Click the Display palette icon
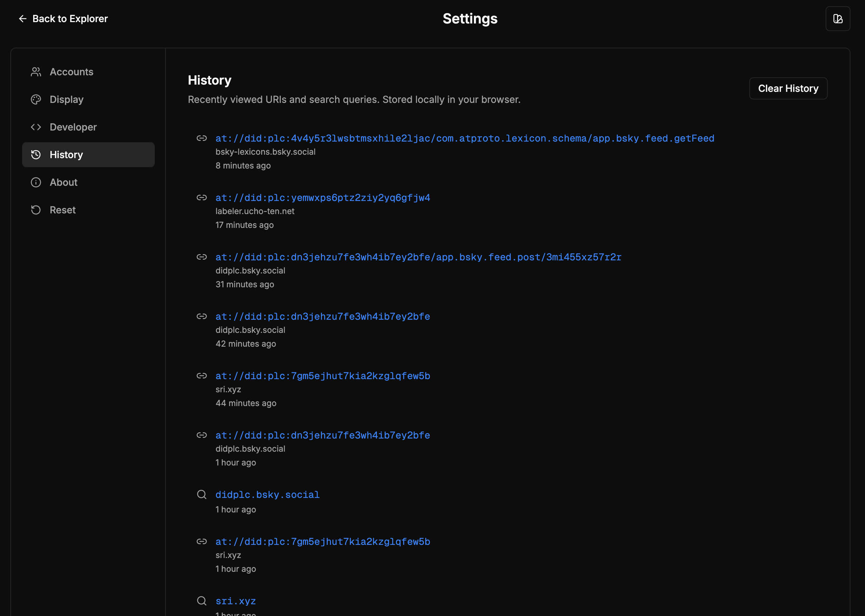The image size is (865, 616). click(36, 99)
